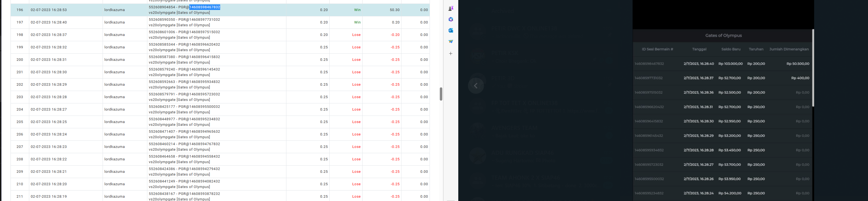Image resolution: width=868 pixels, height=201 pixels.
Task: Click the Gates of Olympus panel scrollbar
Action: click(x=813, y=68)
